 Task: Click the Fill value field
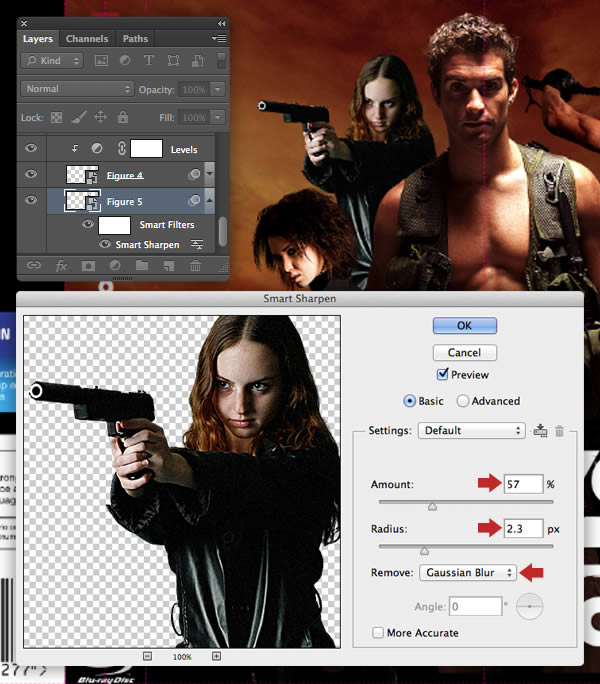coord(194,117)
